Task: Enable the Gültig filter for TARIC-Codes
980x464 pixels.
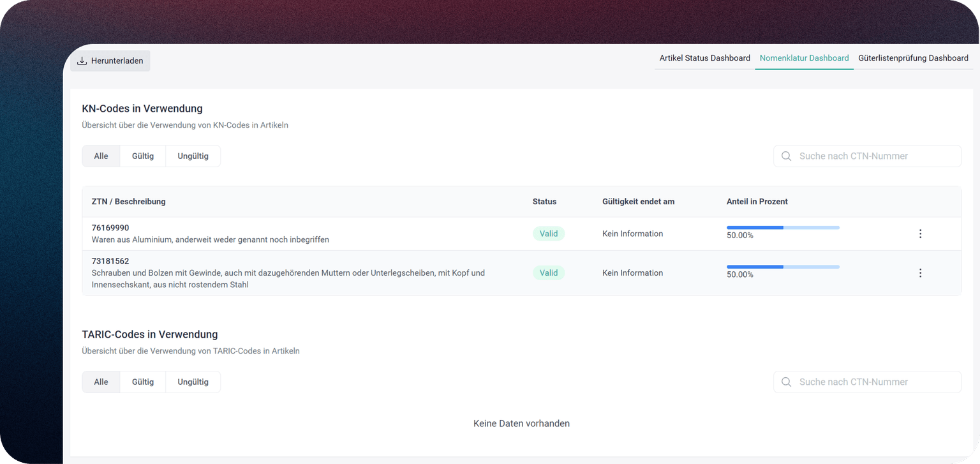Action: tap(142, 382)
